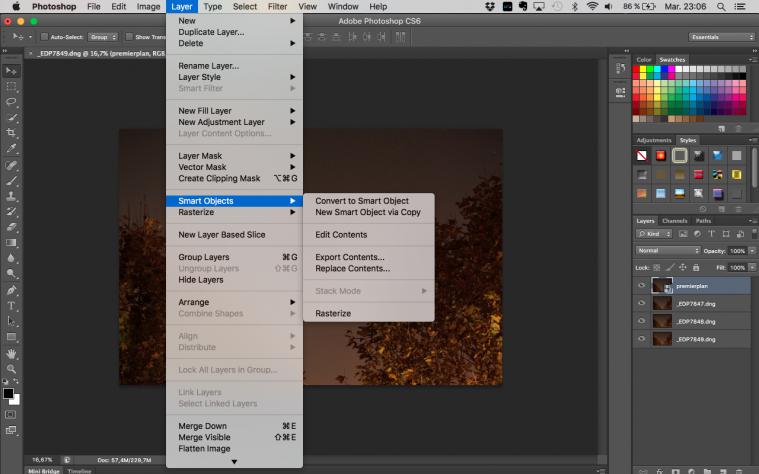Click the foreground color swatch
Screen dimensions: 759x474
(8, 393)
